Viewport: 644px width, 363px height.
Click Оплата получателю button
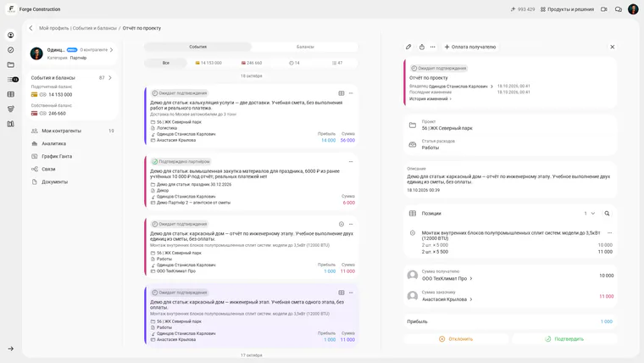click(469, 47)
